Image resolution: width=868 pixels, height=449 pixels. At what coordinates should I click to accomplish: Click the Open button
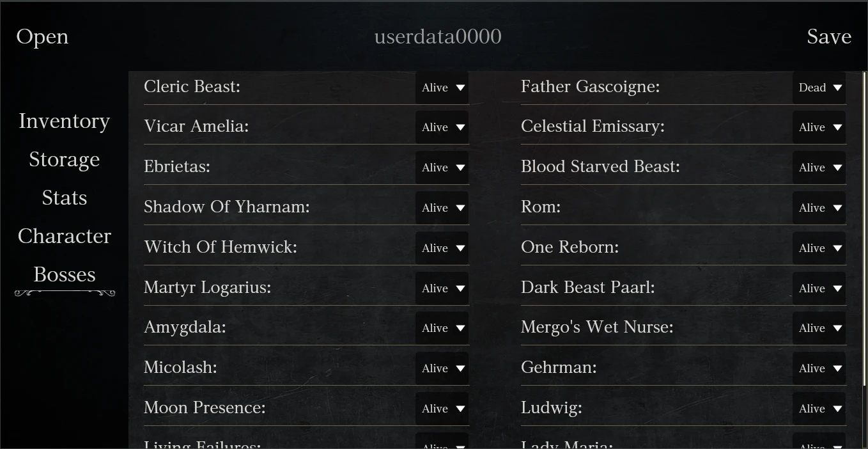[x=42, y=36]
